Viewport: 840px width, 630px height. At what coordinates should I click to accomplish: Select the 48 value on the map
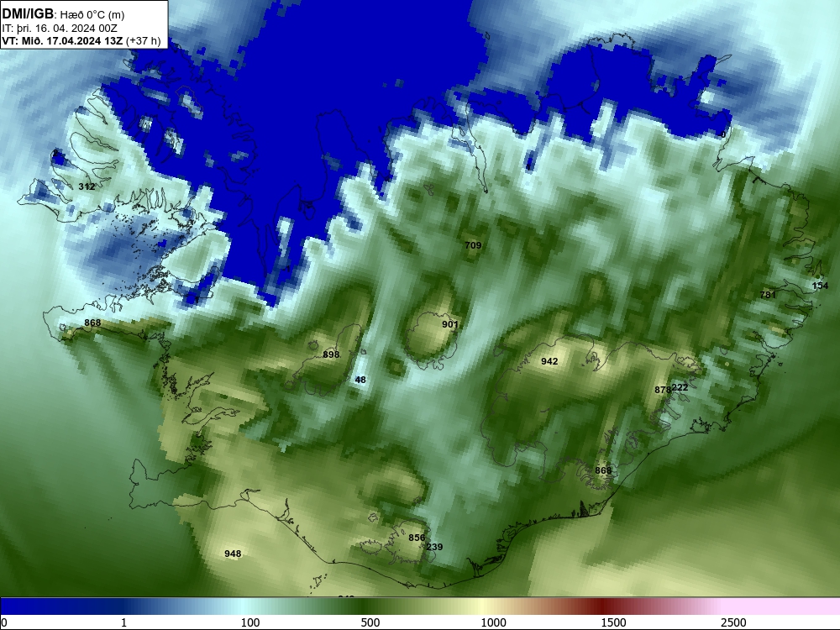(x=360, y=380)
